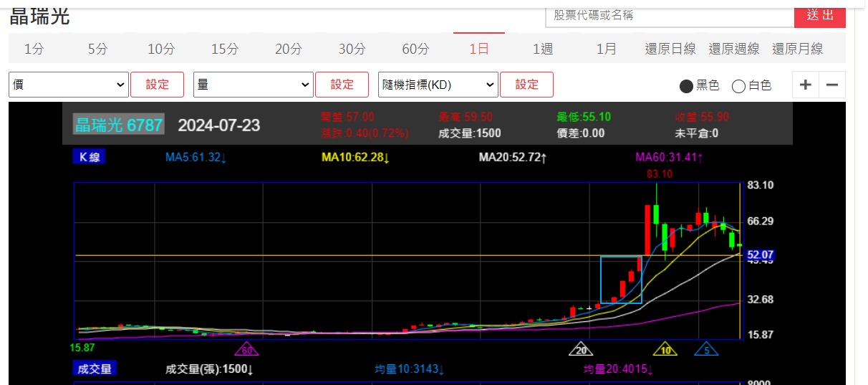Select the 白色 theme radio button
Viewport: 868px width, 385px height.
pos(738,86)
